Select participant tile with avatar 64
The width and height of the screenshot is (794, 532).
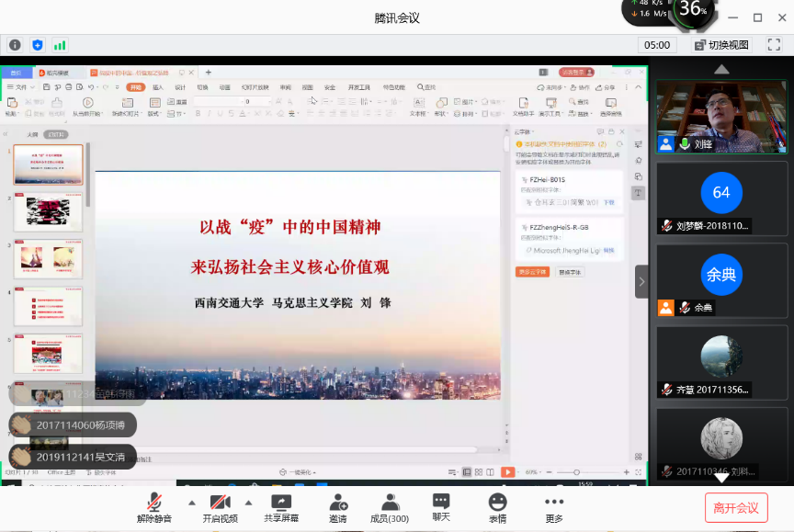point(721,198)
